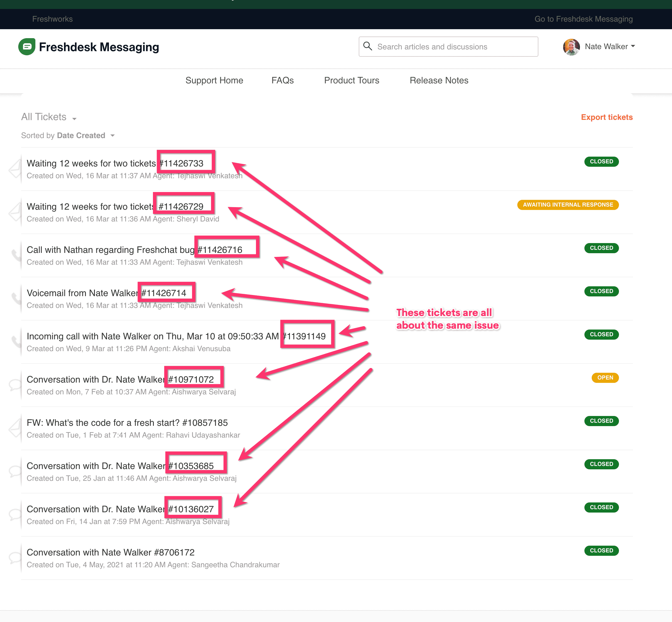672x622 pixels.
Task: Click the chat bubble icon for ticket #10353685
Action: coord(15,471)
